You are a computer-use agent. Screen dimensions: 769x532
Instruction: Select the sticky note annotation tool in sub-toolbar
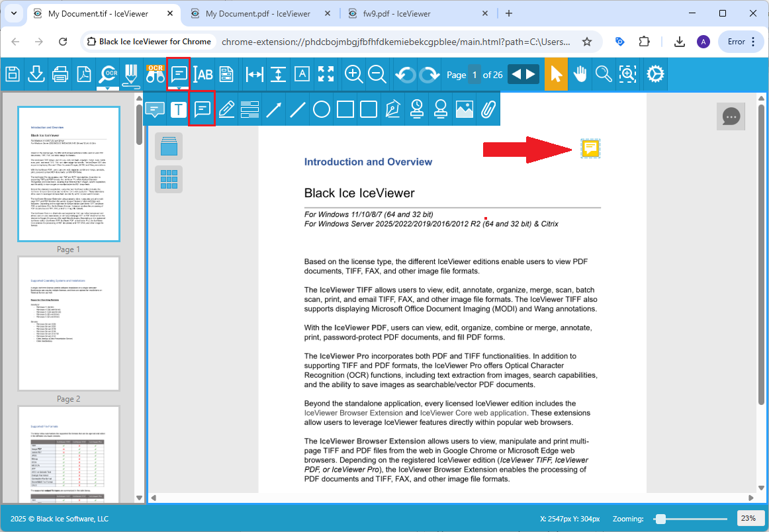pyautogui.click(x=202, y=109)
